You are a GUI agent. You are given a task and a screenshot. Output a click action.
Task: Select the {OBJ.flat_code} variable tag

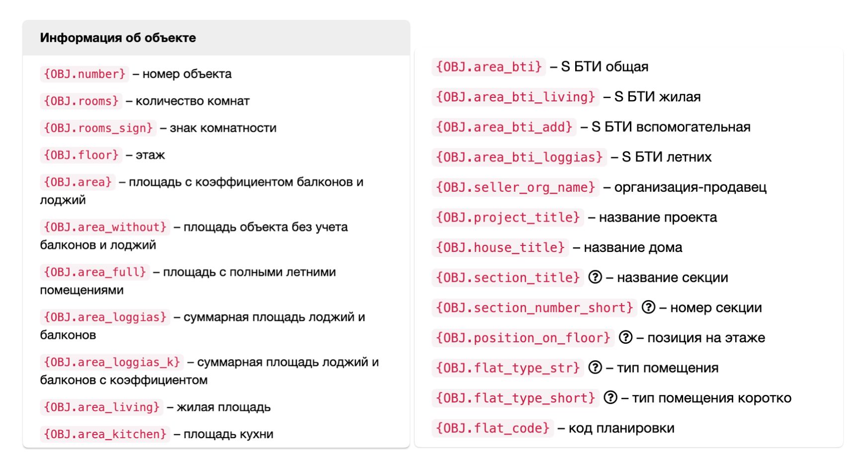[493, 428]
